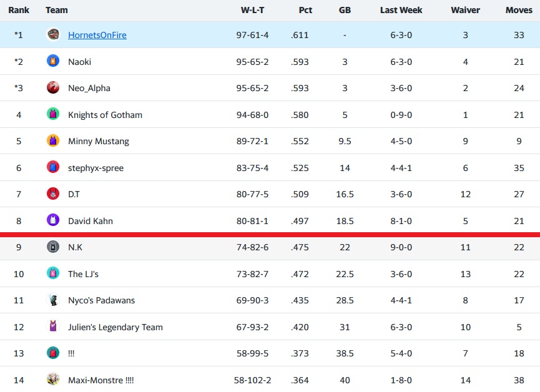Click the Waiver column header
The image size is (540, 392).
click(465, 10)
